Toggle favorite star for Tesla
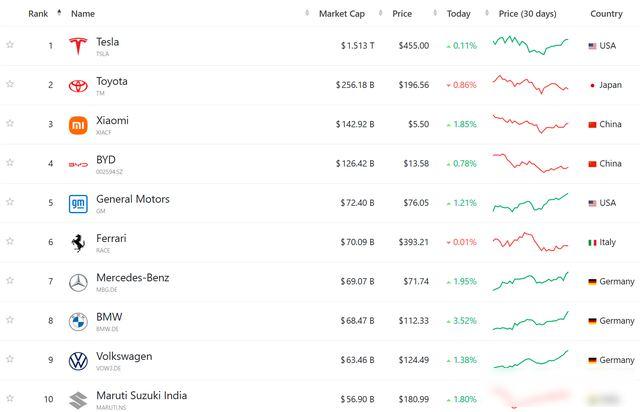 click(x=10, y=46)
